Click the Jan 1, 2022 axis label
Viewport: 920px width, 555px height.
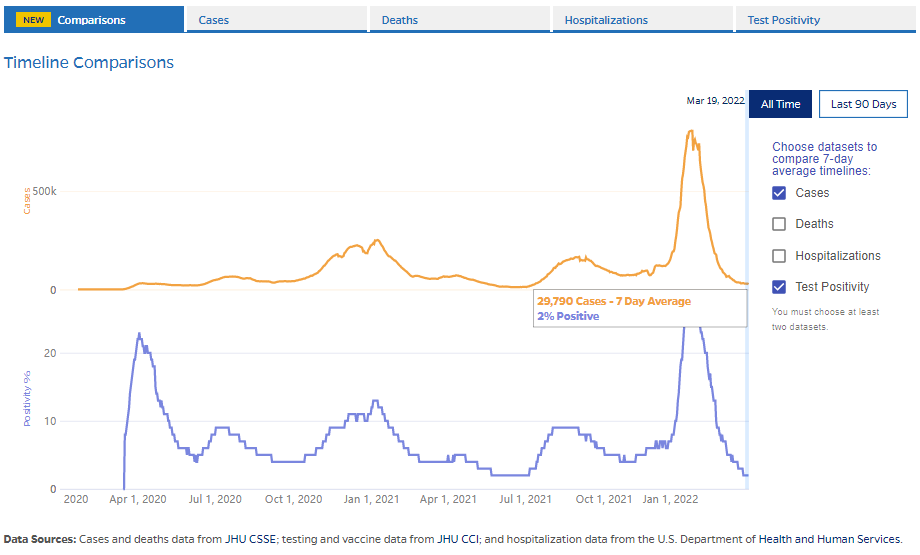point(670,499)
